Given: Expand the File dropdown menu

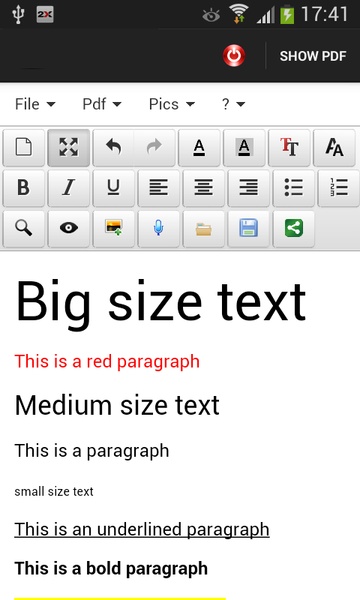Looking at the screenshot, I should pyautogui.click(x=35, y=104).
